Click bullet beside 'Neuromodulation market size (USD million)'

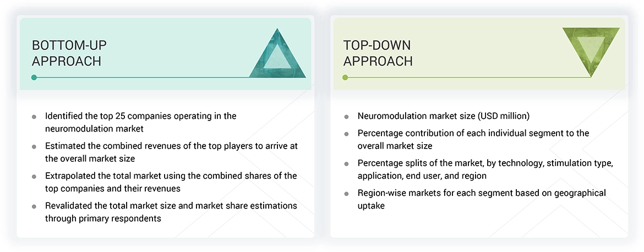point(346,117)
